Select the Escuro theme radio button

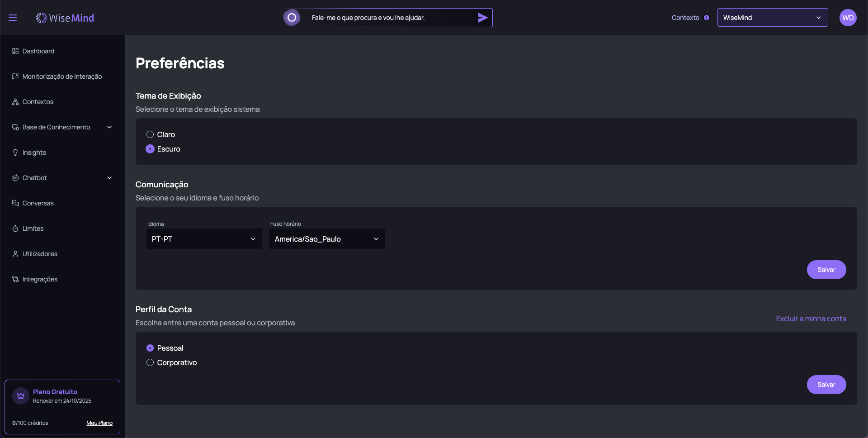click(150, 149)
